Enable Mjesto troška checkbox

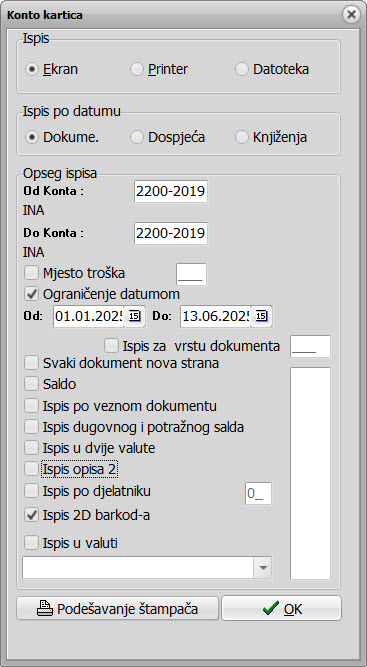tap(31, 273)
